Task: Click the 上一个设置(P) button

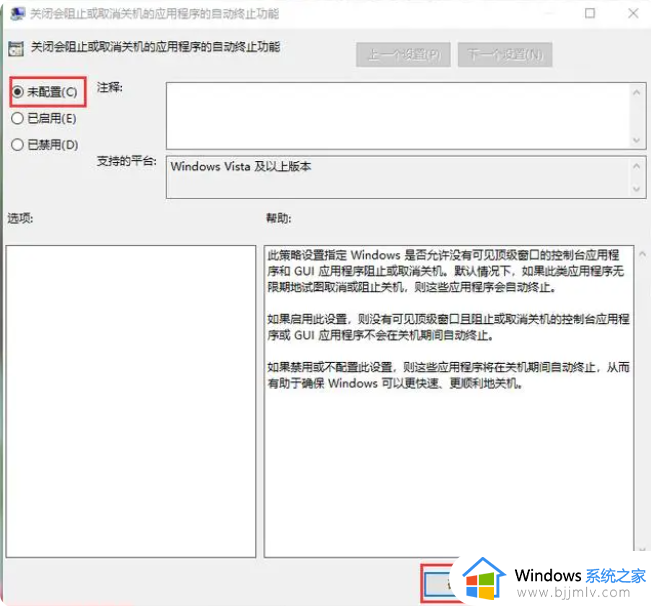Action: coord(403,54)
